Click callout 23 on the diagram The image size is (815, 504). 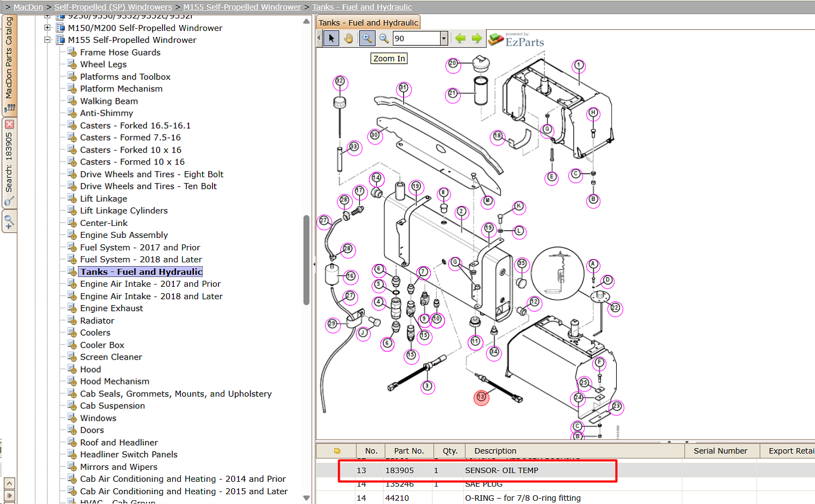617,406
